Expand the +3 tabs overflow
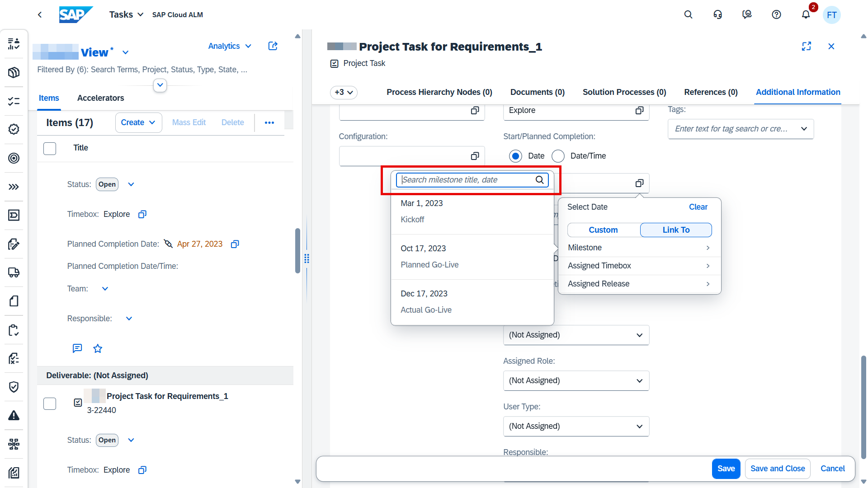868x488 pixels. [x=344, y=92]
